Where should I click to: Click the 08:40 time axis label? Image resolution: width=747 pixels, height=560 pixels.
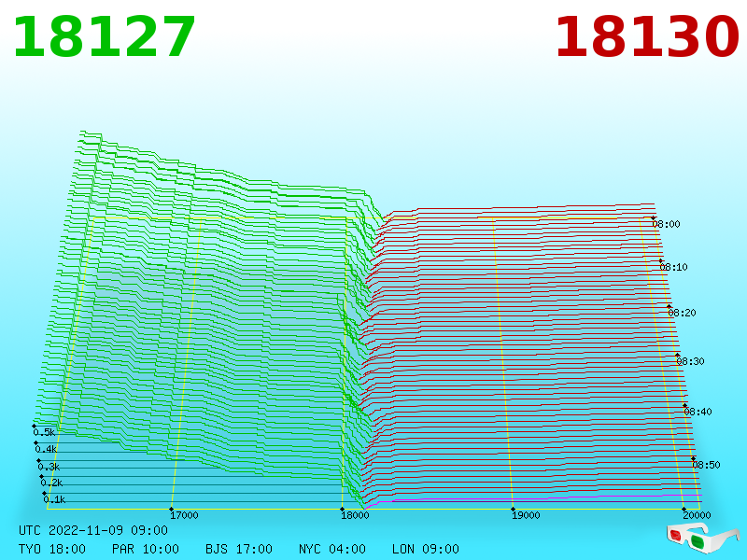click(x=698, y=412)
